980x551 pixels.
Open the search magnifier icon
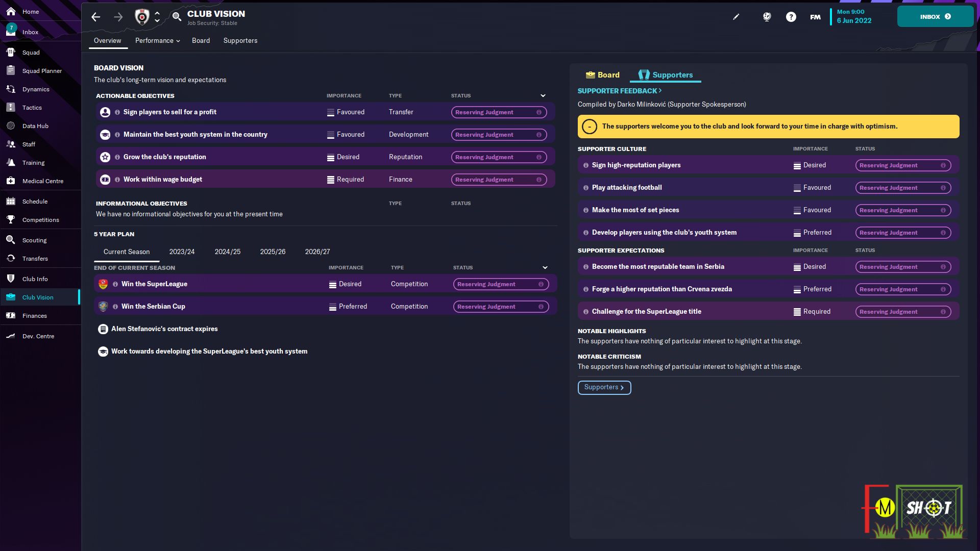point(177,17)
